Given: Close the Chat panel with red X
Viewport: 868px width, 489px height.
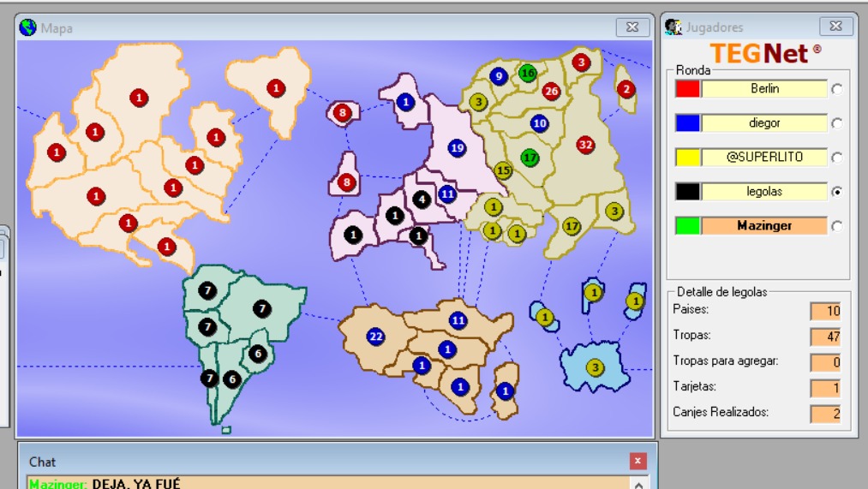Looking at the screenshot, I should 638,462.
